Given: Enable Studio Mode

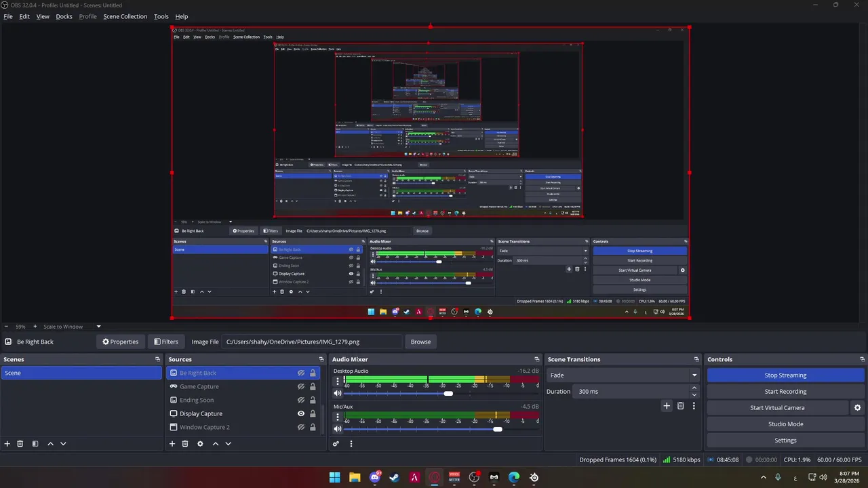Looking at the screenshot, I should (x=785, y=424).
